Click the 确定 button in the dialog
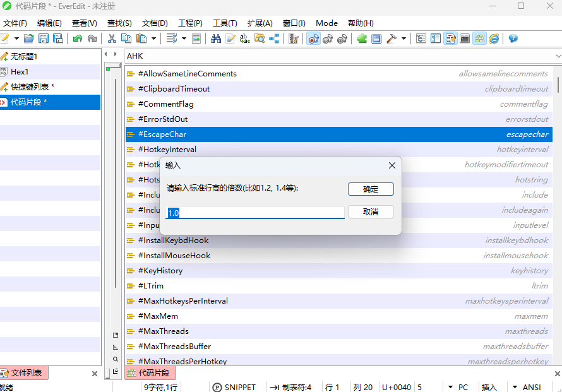The height and width of the screenshot is (392, 562). coord(371,189)
